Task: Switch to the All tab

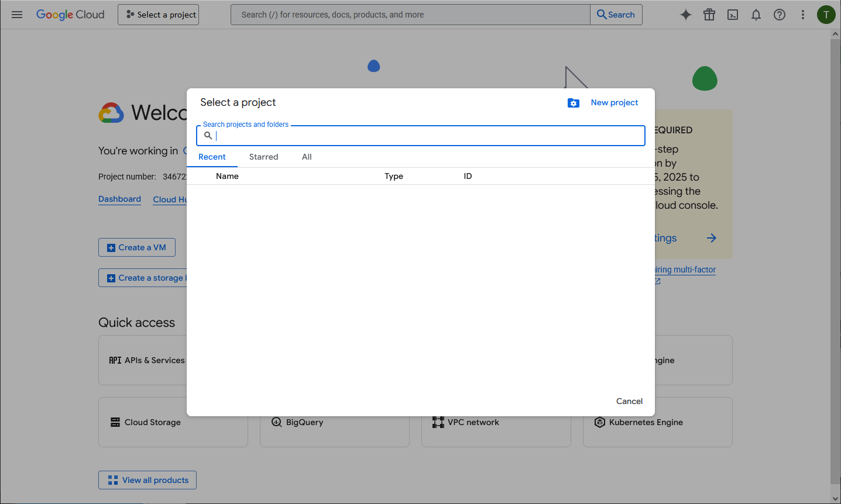Action: coord(307,157)
